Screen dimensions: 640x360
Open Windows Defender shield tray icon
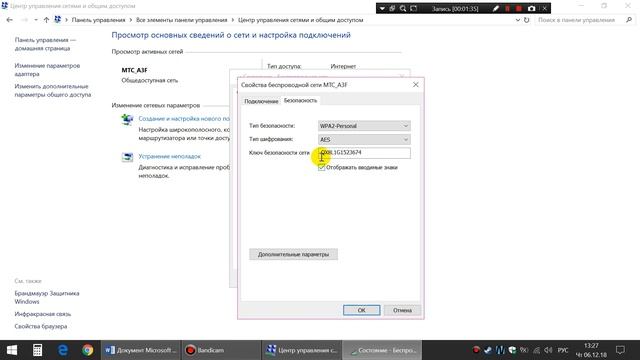tap(512, 350)
